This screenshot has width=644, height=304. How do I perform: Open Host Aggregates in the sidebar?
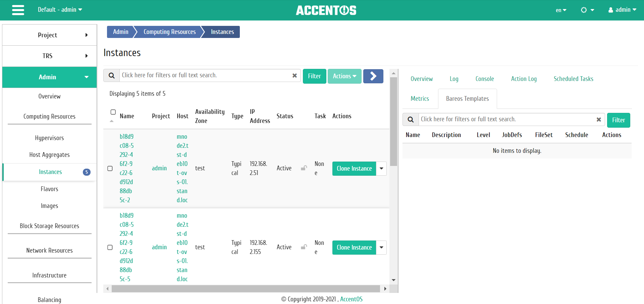point(50,155)
